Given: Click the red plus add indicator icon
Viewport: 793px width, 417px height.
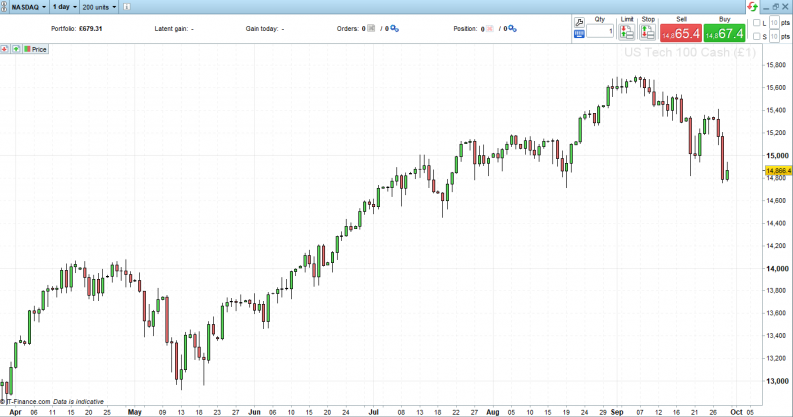Looking at the screenshot, I should tap(5, 49).
